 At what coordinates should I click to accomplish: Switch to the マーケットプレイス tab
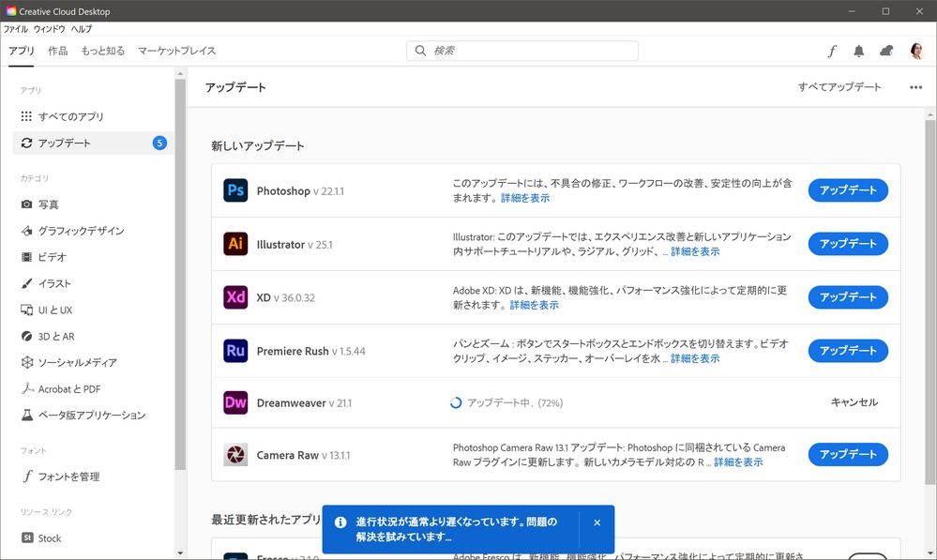177,51
